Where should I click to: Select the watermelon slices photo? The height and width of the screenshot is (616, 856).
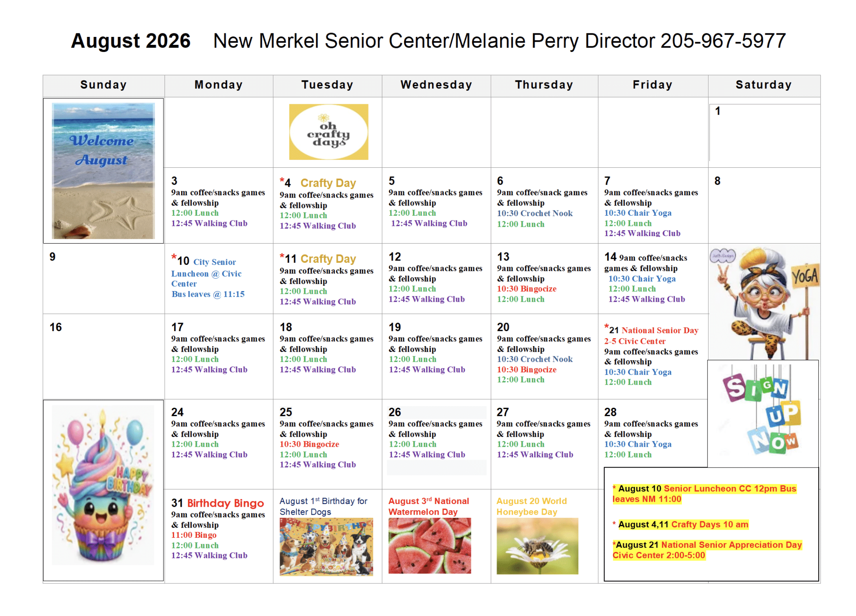[x=430, y=546]
